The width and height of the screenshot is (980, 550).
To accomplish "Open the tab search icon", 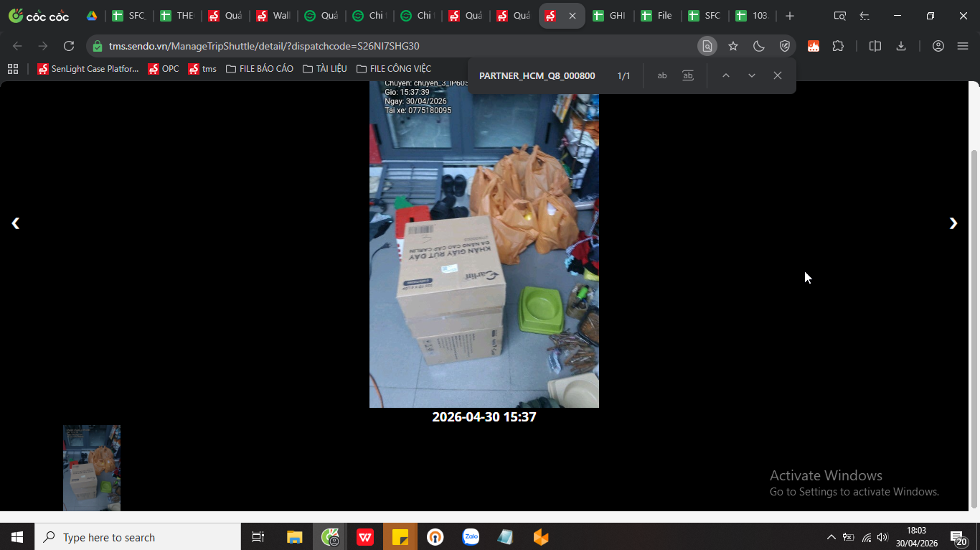I will coord(839,16).
